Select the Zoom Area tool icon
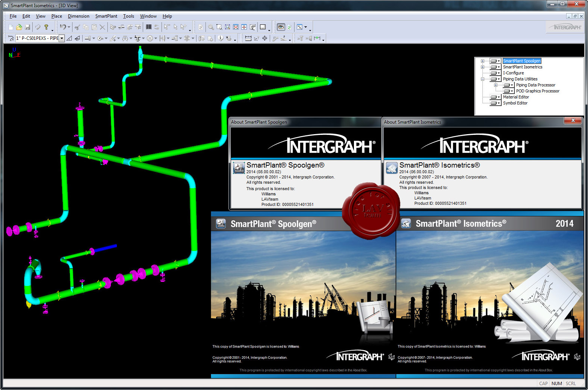Image resolution: width=588 pixels, height=390 pixels. (x=219, y=27)
